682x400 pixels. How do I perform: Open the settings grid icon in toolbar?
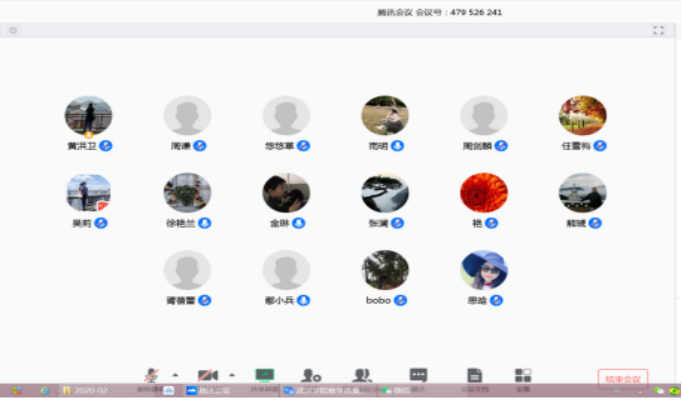(523, 375)
